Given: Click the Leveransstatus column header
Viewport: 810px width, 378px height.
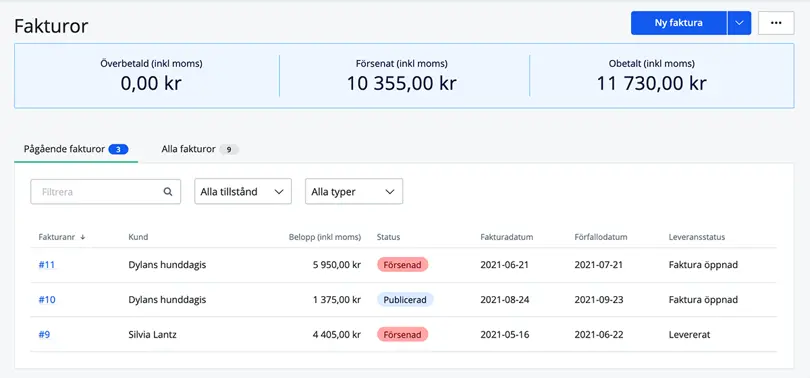Looking at the screenshot, I should [x=696, y=237].
